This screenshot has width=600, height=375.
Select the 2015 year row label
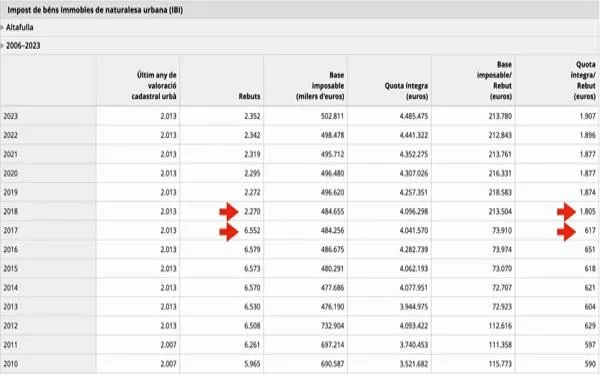click(11, 269)
